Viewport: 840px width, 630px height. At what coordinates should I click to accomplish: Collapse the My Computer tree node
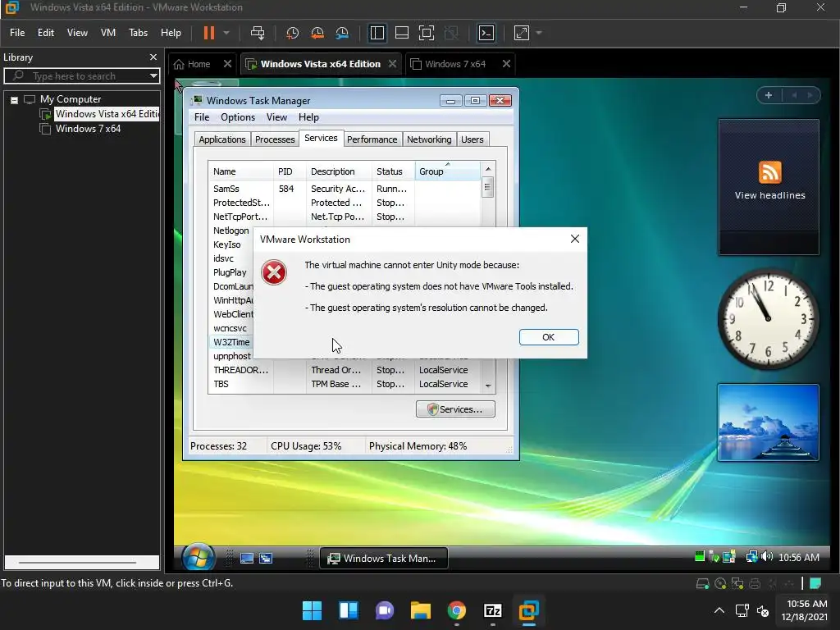click(x=14, y=99)
